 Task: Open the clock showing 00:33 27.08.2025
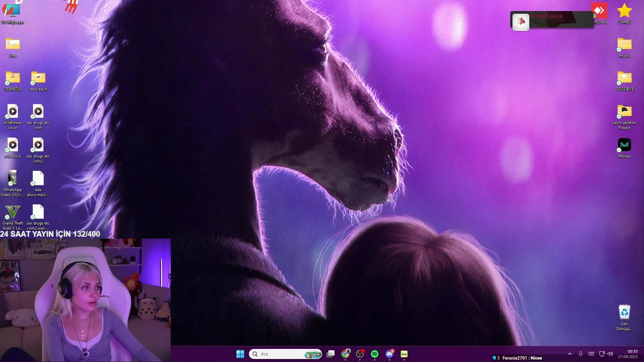[x=628, y=354]
